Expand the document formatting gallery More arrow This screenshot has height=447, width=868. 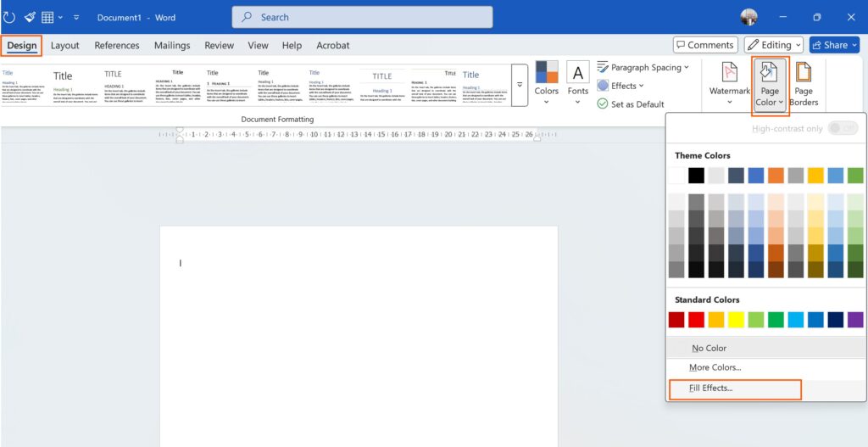coord(520,85)
